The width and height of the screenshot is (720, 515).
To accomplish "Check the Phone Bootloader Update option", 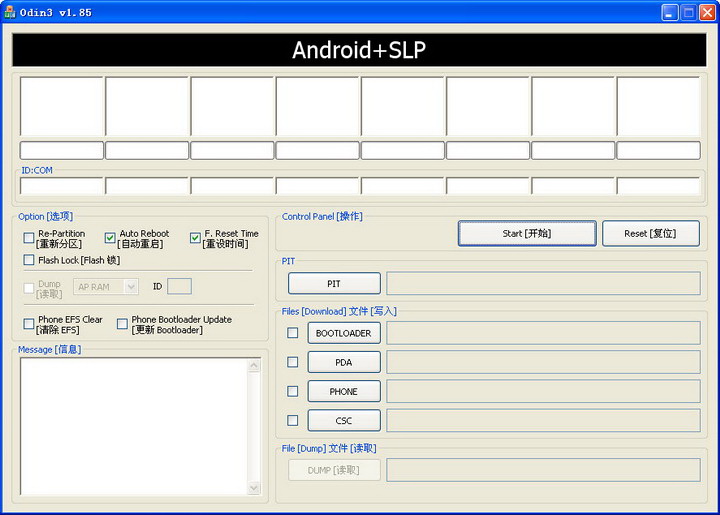I will 122,324.
